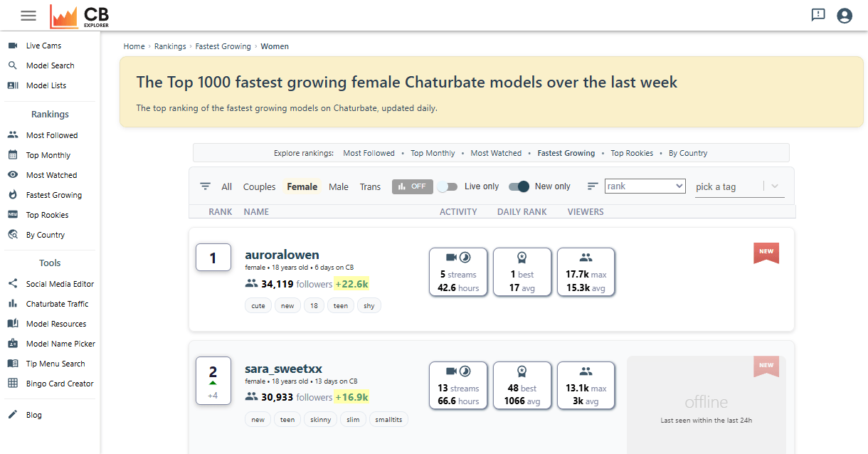
Task: Open Most Watched in explore rankings bar
Action: tap(496, 153)
